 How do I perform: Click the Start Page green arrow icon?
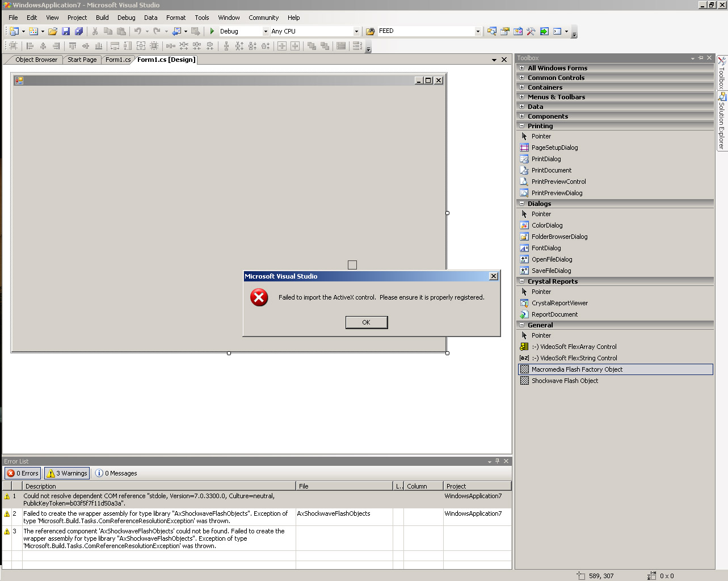(x=544, y=31)
